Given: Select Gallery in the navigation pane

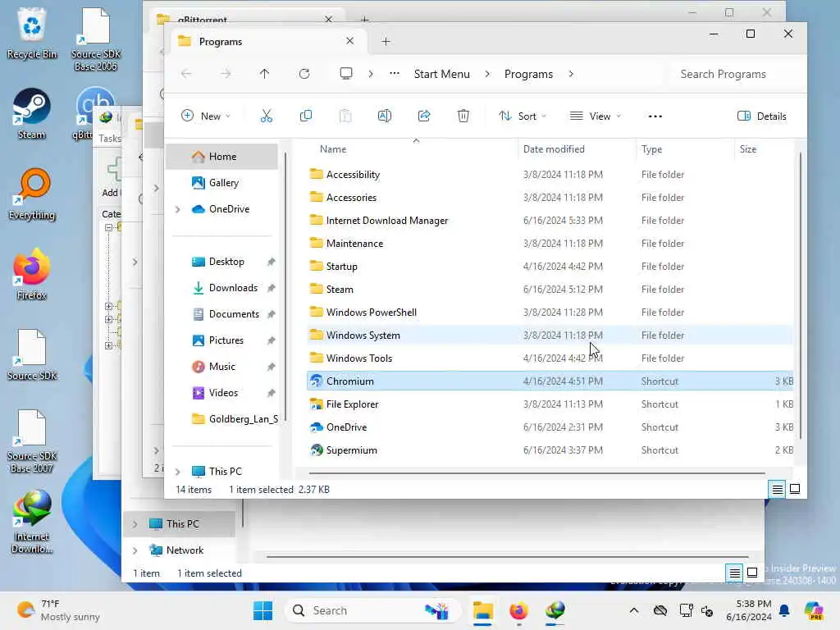Looking at the screenshot, I should pyautogui.click(x=221, y=183).
